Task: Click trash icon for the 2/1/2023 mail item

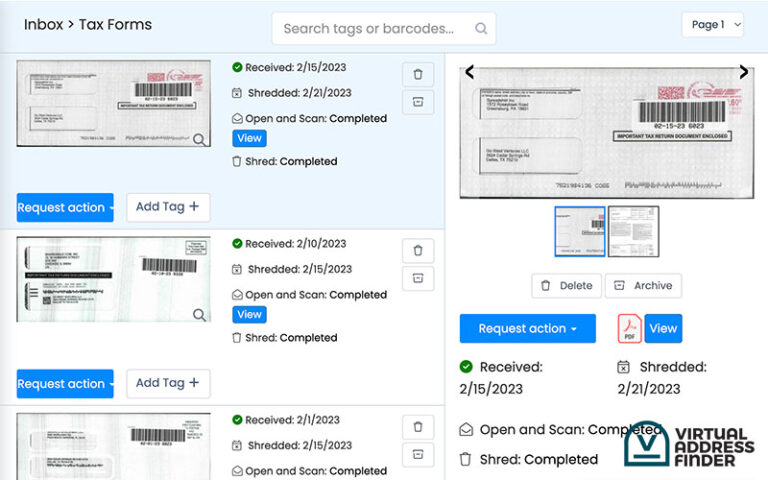Action: click(x=417, y=427)
